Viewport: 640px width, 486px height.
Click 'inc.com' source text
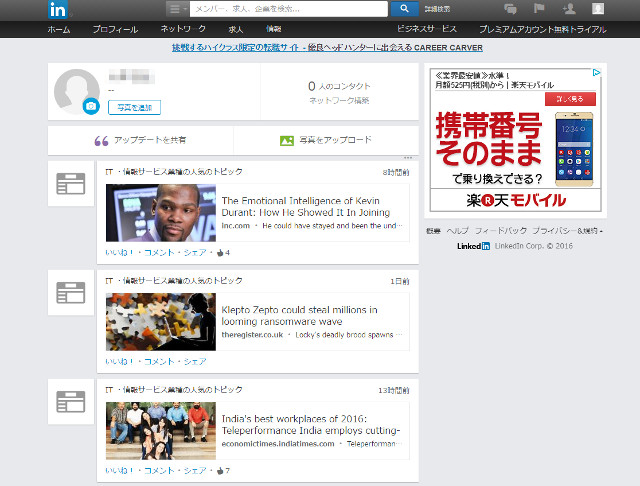[236, 226]
